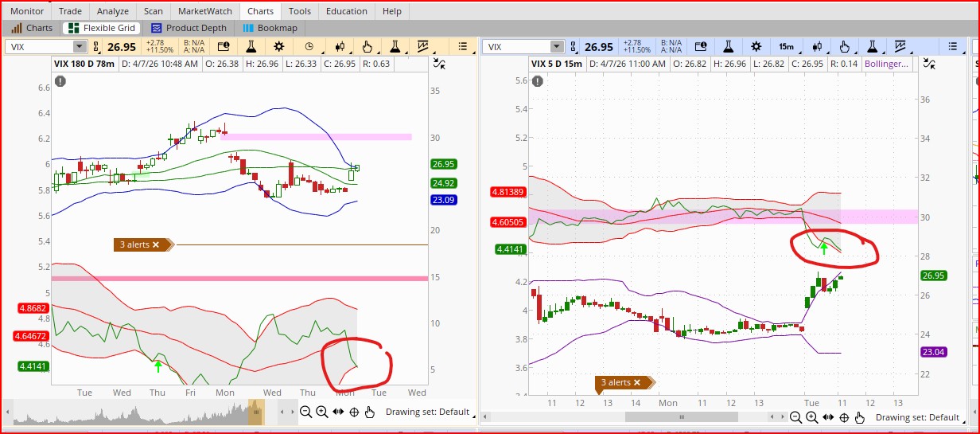Zoom out on left chart with minus magnifier
This screenshot has height=434, width=980.
(x=305, y=412)
